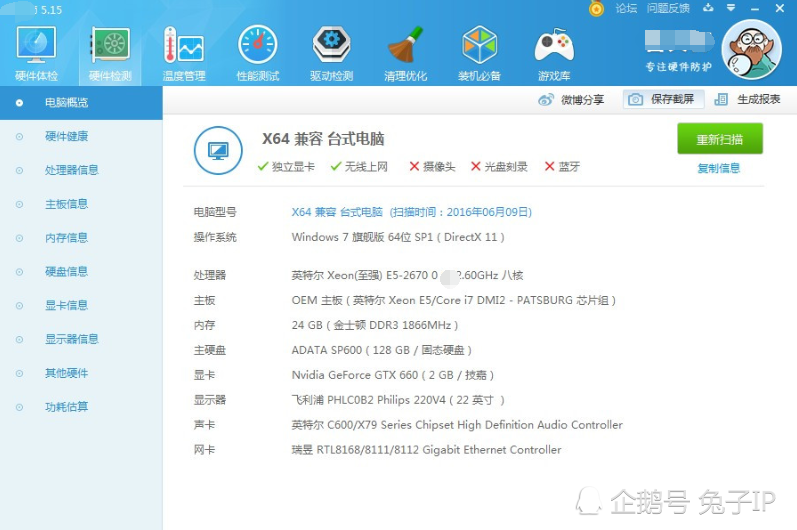Click the Xeon E5-2670 processor value
Image resolution: width=797 pixels, height=530 pixels.
coord(407,275)
